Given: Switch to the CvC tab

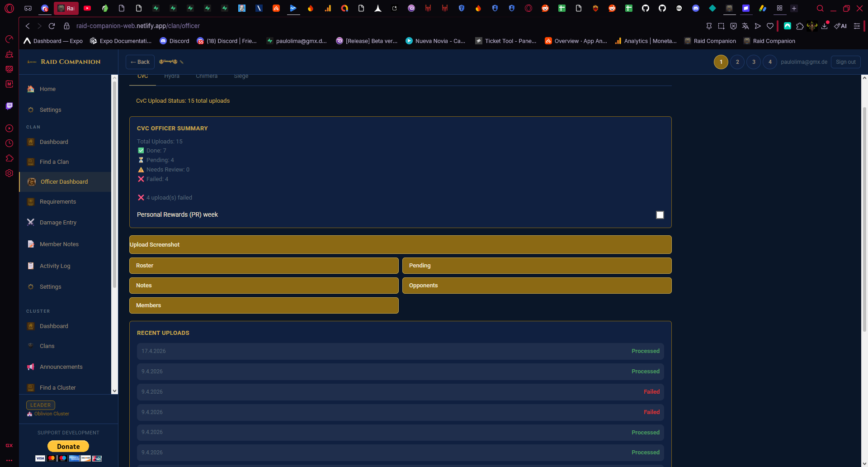Looking at the screenshot, I should pyautogui.click(x=143, y=77).
